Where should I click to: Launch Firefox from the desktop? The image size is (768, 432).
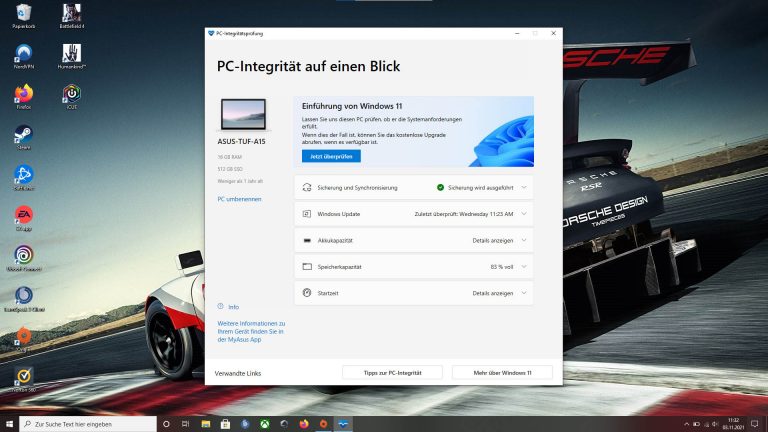[23, 94]
